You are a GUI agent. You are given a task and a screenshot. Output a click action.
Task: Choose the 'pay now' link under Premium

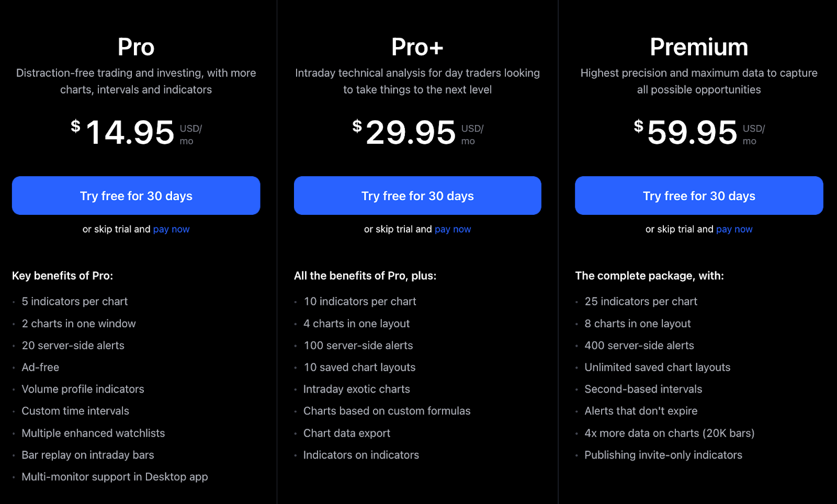[x=734, y=229]
